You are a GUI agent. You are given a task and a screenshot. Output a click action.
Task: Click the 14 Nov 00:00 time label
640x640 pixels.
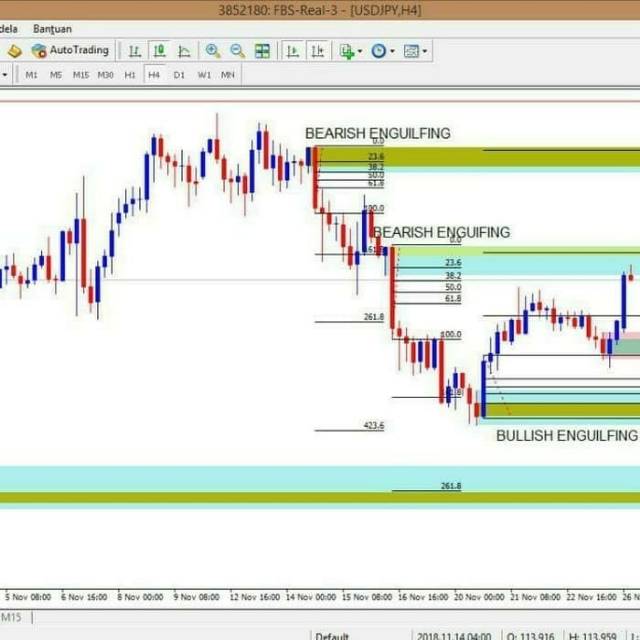[x=311, y=597]
